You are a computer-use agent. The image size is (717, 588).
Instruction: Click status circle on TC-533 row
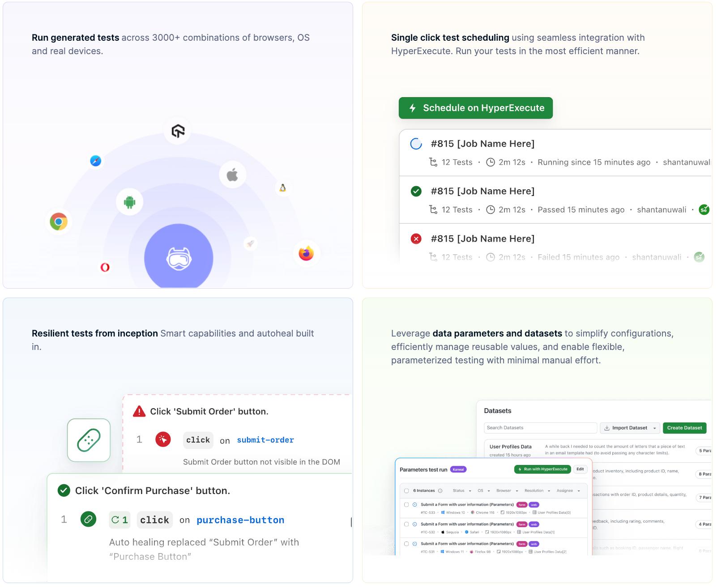tap(414, 504)
